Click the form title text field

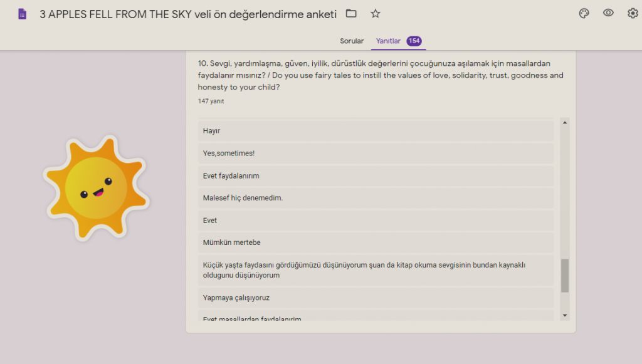point(188,14)
